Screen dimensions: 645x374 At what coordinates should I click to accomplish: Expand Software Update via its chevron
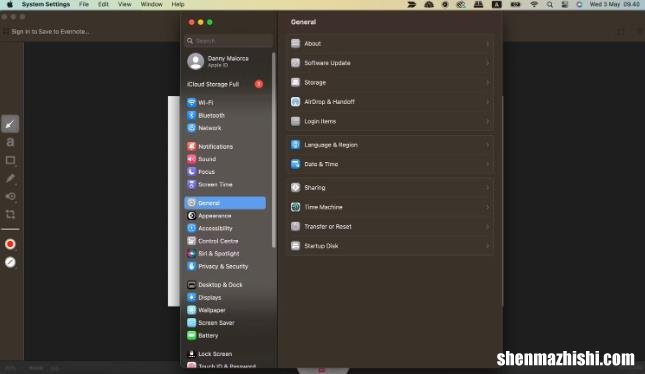pyautogui.click(x=487, y=63)
